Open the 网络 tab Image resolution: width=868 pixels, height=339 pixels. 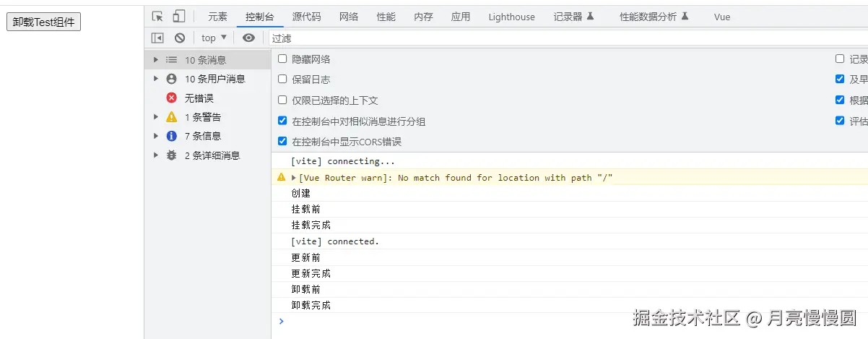coord(349,17)
